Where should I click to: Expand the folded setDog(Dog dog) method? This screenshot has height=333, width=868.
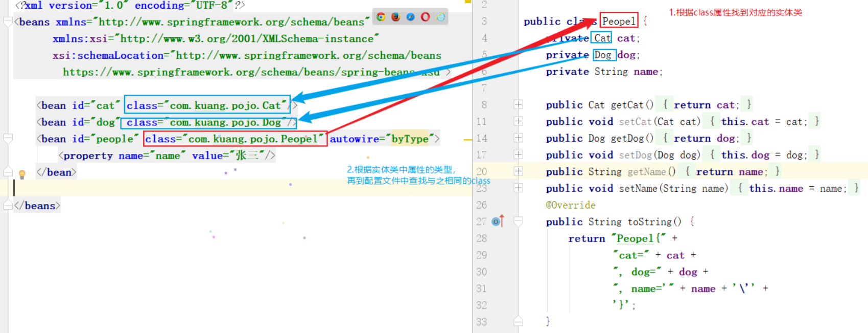pos(518,154)
